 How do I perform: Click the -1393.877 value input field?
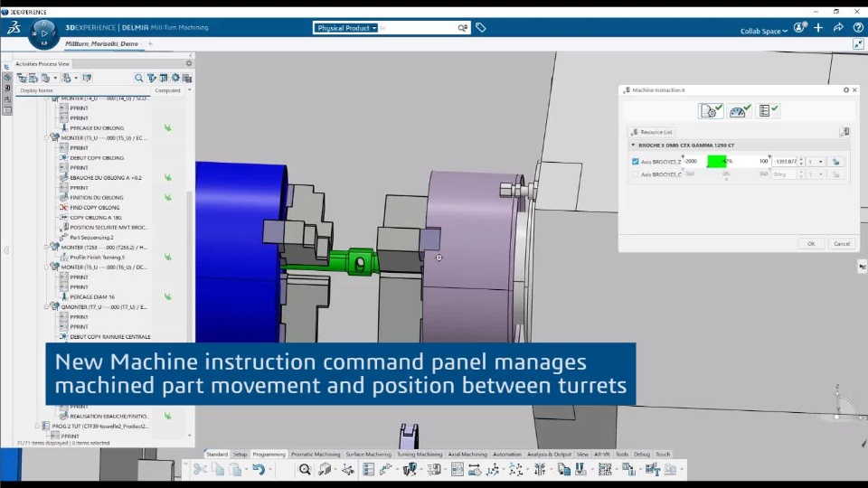785,162
